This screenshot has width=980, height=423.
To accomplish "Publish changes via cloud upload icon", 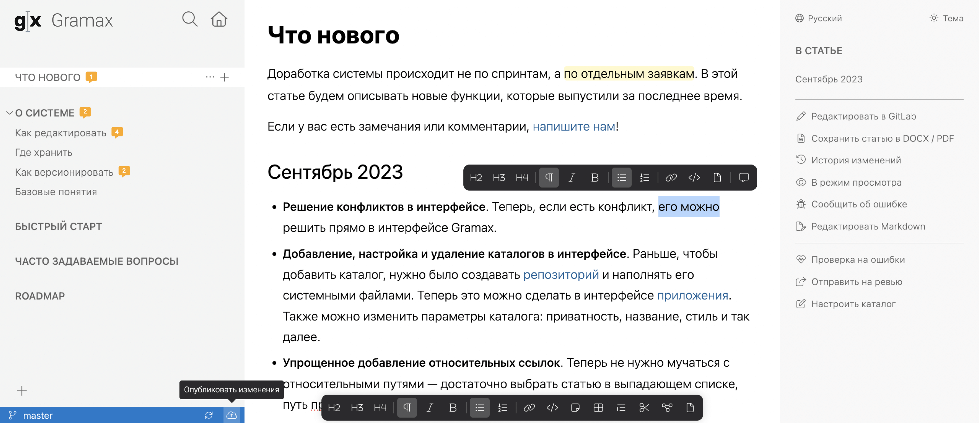I will click(232, 415).
